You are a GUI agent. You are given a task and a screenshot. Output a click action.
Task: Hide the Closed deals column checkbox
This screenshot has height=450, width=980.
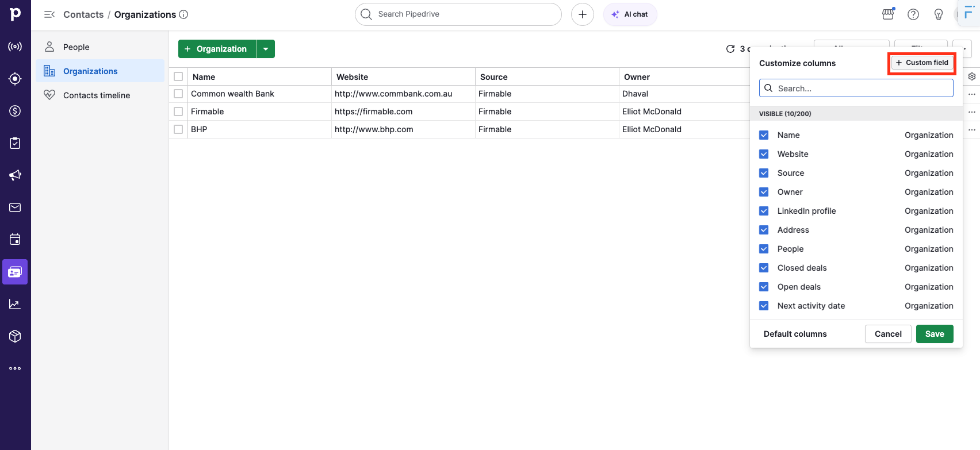pos(764,268)
